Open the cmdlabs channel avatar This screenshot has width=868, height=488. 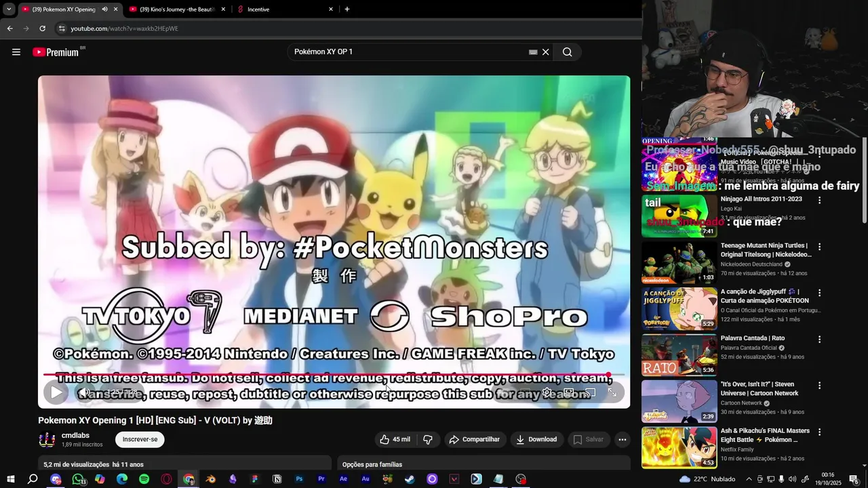click(x=47, y=440)
